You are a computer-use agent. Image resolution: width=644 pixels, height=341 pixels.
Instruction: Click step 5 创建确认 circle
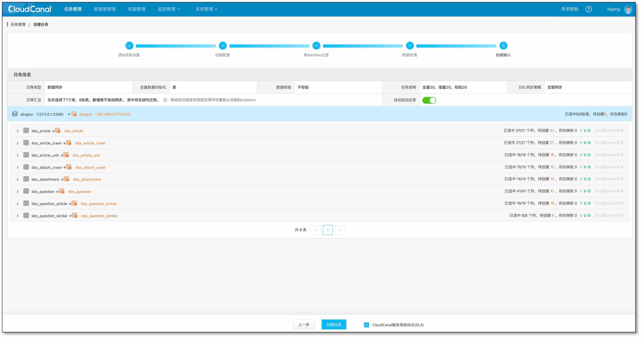[x=503, y=46]
